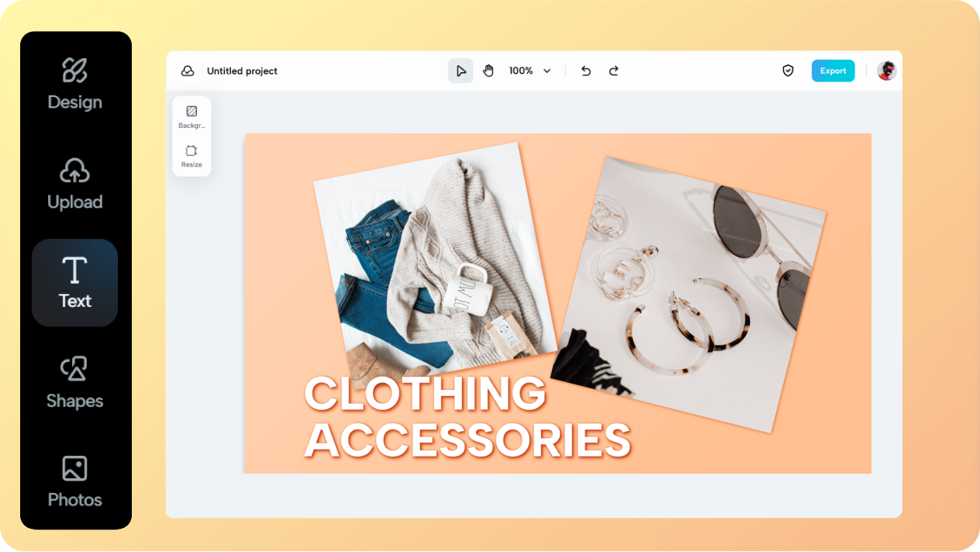Open the zoom level dropdown
The width and height of the screenshot is (980, 552).
(530, 71)
